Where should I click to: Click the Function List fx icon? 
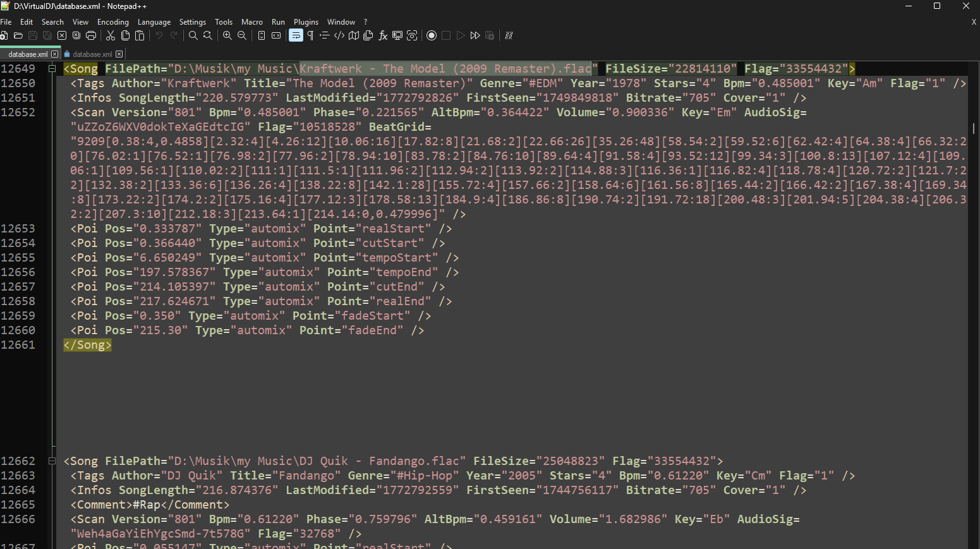383,36
